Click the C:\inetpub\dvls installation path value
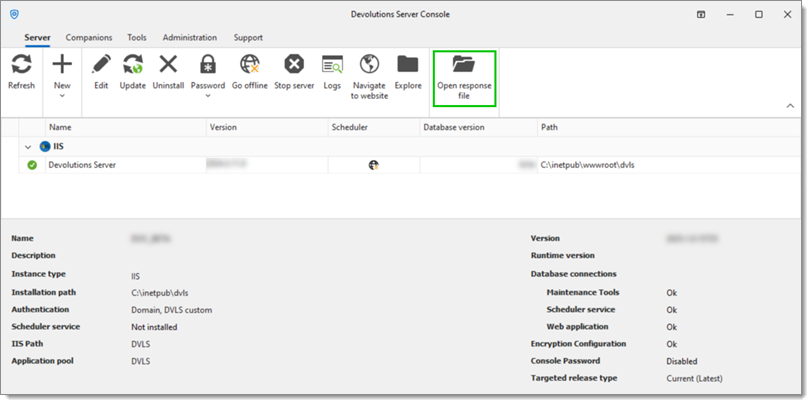This screenshot has height=405, width=812. coord(160,293)
